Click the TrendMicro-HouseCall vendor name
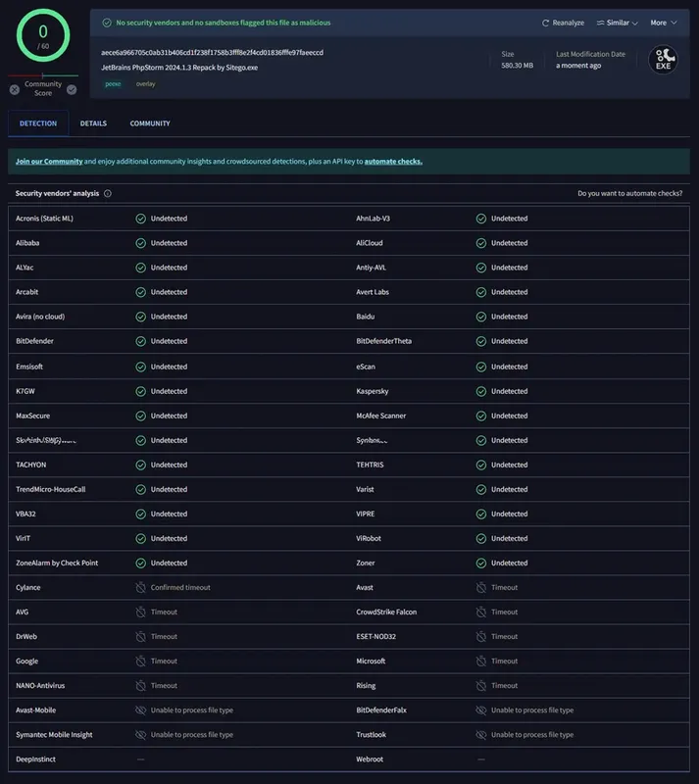The width and height of the screenshot is (699, 784). click(51, 489)
